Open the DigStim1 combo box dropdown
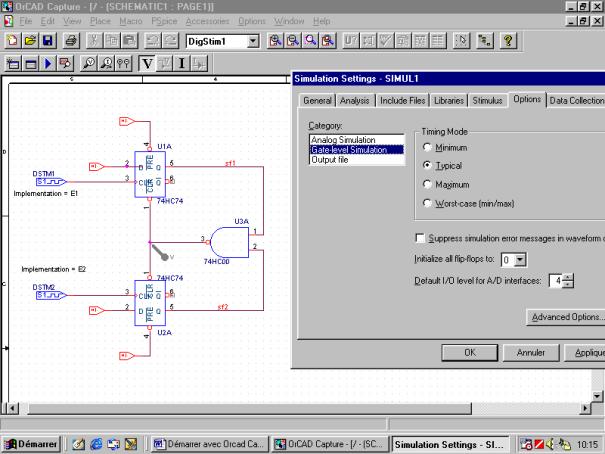The height and width of the screenshot is (454, 605). pos(253,41)
